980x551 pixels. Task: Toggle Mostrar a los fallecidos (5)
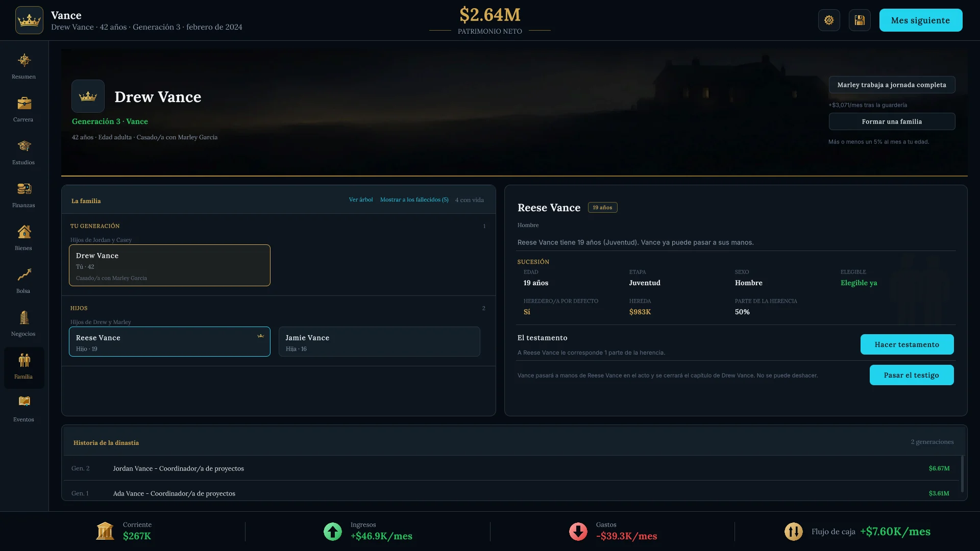pyautogui.click(x=414, y=200)
